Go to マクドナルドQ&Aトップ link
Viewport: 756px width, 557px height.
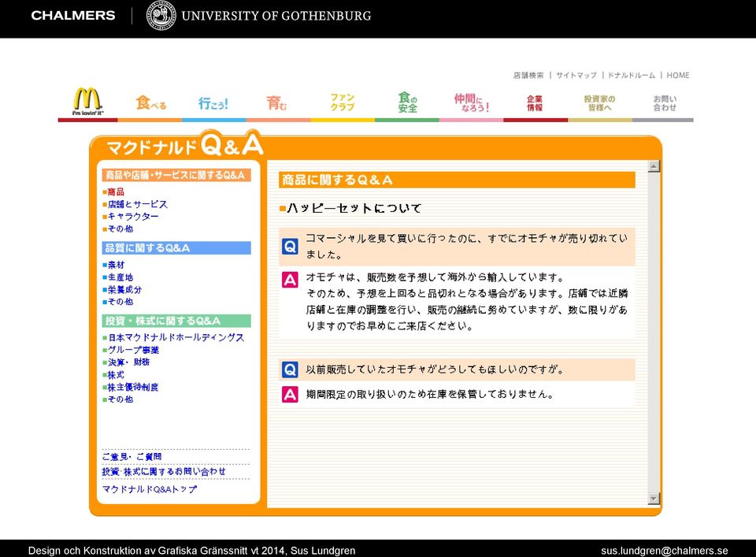(150, 489)
